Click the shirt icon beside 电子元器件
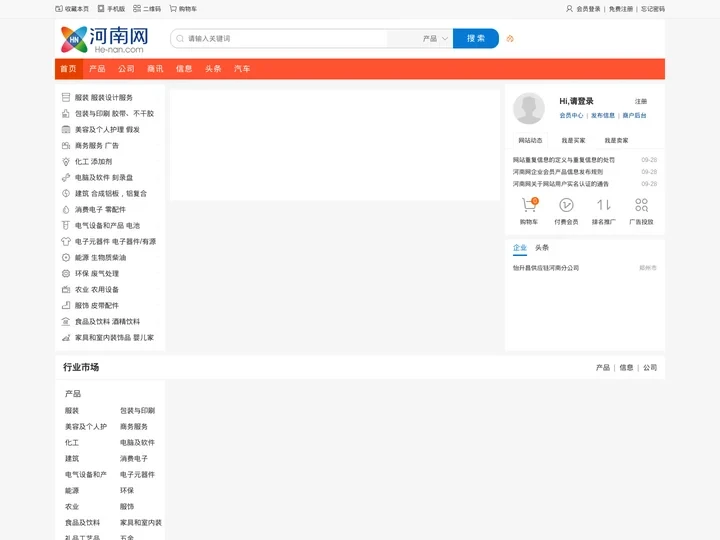The height and width of the screenshot is (540, 720). (x=66, y=242)
